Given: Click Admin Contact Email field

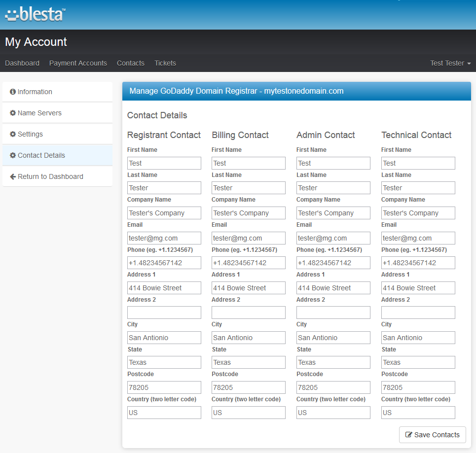Looking at the screenshot, I should [333, 238].
